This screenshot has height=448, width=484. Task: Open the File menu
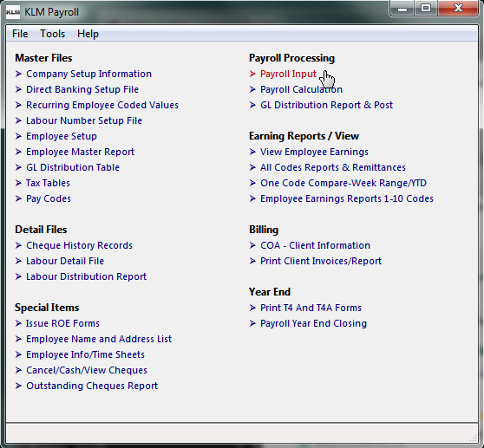pyautogui.click(x=20, y=34)
